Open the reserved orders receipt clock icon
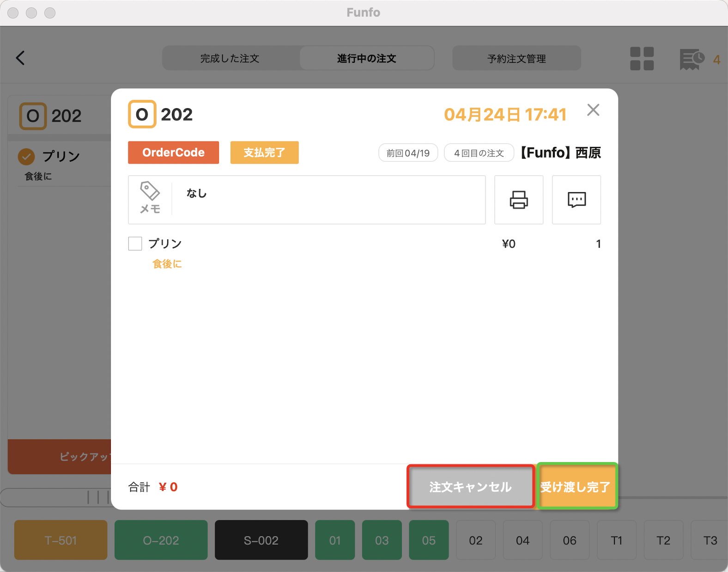 pyautogui.click(x=692, y=59)
